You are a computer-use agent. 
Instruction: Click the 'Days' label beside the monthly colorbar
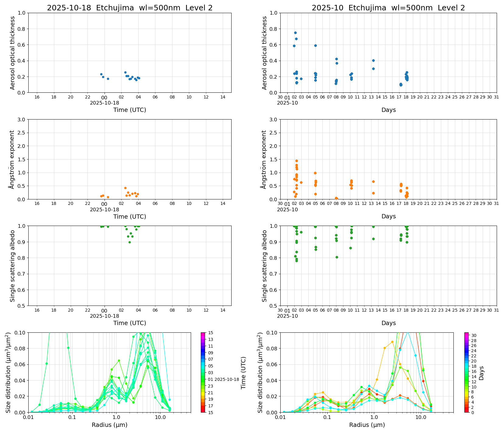(481, 373)
